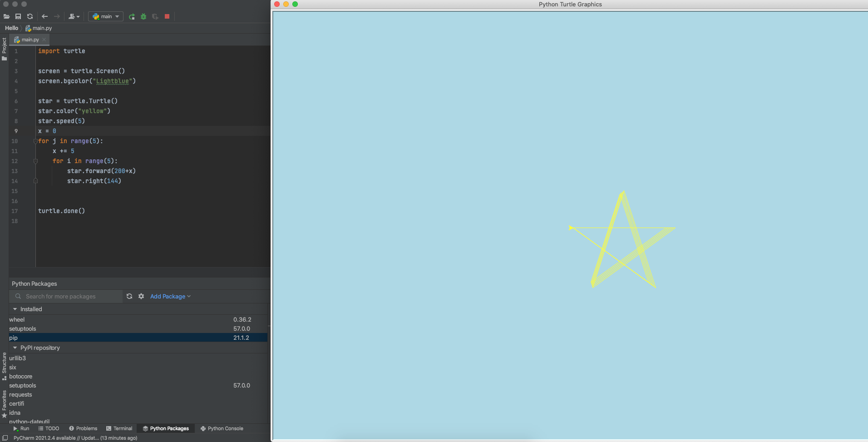Select certifi in PyPI repository
This screenshot has height=442, width=868.
point(138,403)
